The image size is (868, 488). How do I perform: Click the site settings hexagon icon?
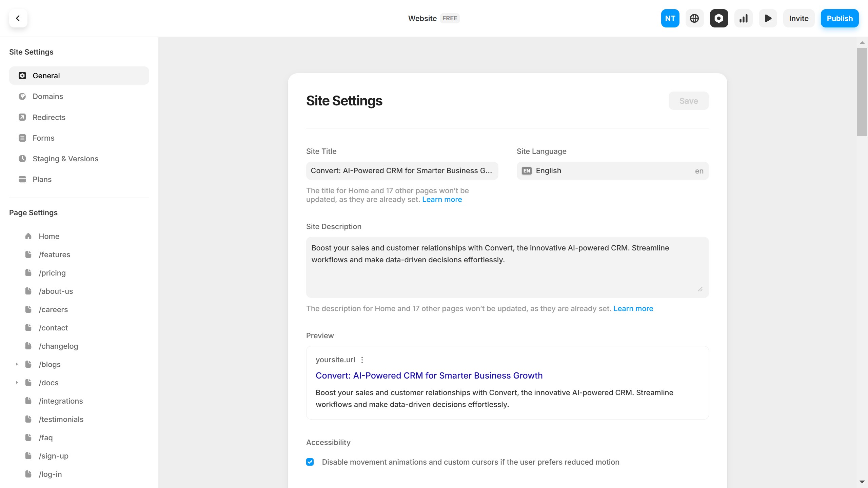719,18
